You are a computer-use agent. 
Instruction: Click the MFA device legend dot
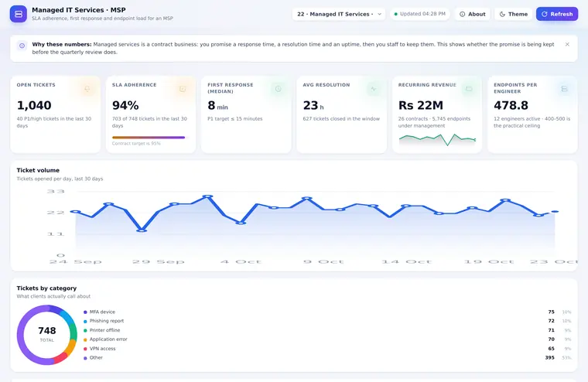85,312
